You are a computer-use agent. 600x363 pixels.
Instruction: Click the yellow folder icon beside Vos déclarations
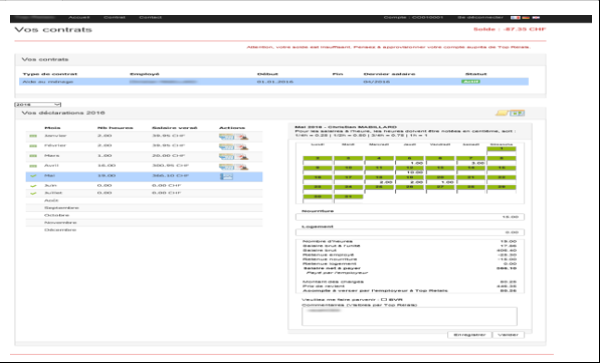coord(502,113)
